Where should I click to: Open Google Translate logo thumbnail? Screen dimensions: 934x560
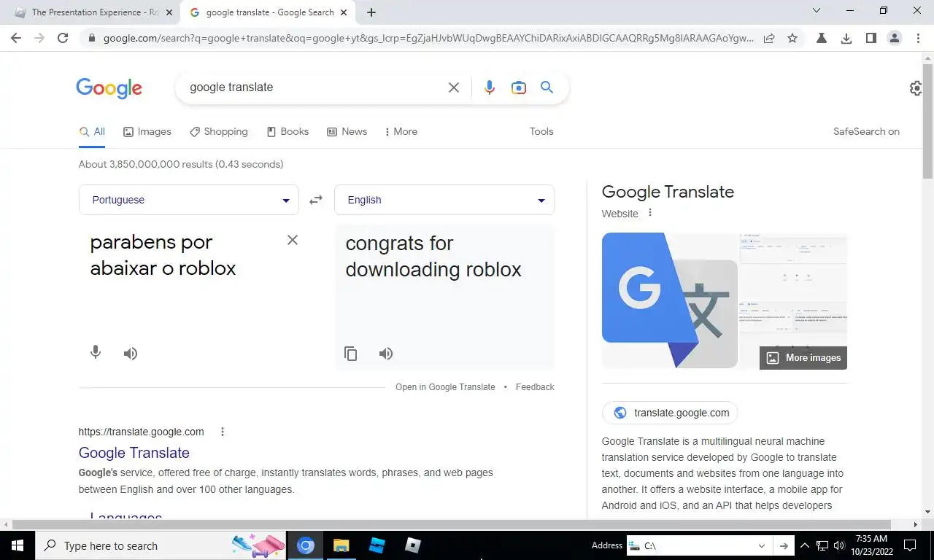coord(670,300)
